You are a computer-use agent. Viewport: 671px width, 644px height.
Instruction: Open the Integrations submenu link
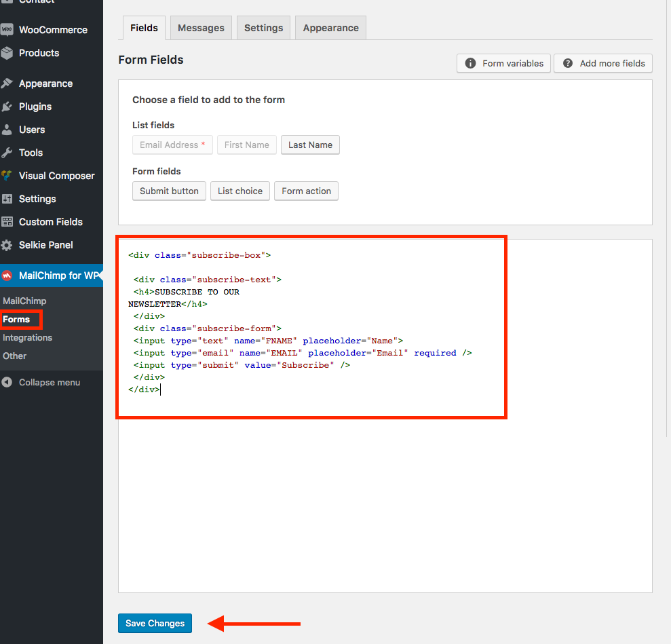(27, 337)
